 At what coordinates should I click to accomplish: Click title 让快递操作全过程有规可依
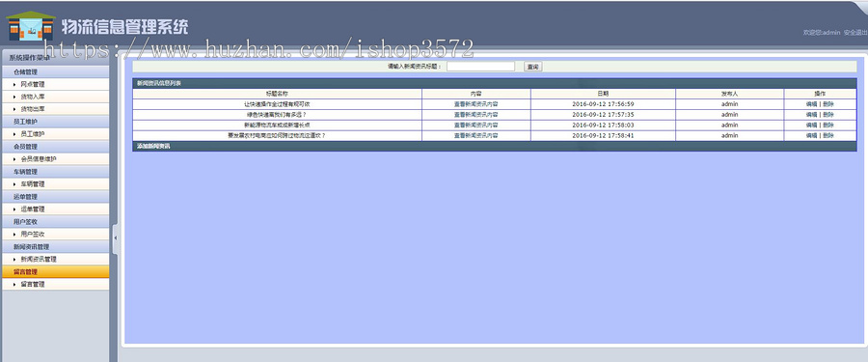(277, 104)
